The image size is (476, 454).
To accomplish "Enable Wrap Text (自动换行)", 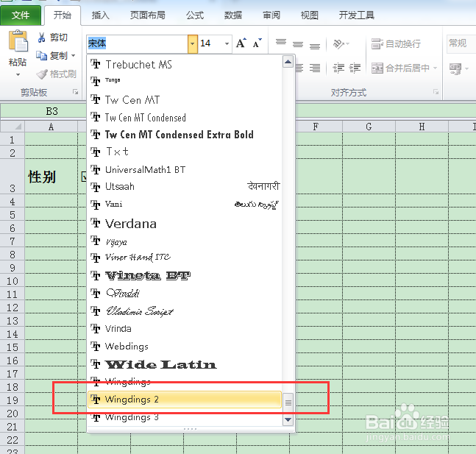I will 396,44.
